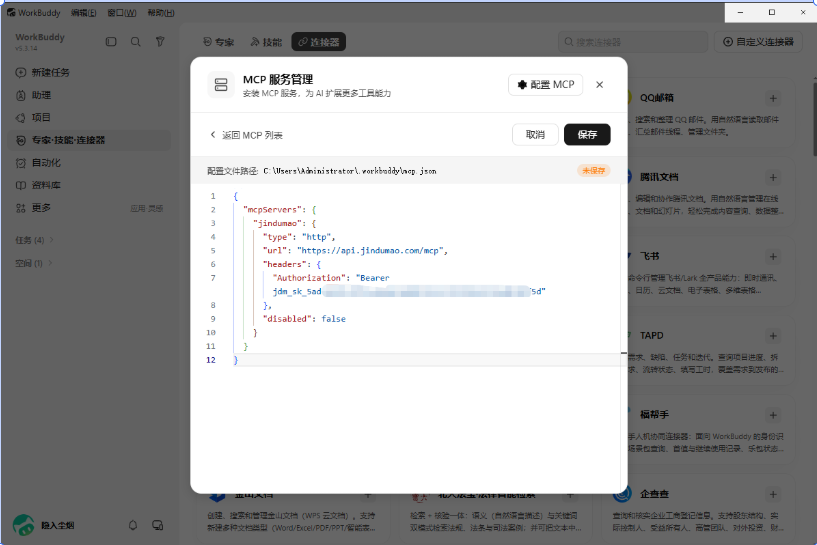Click the 应用 灵感 label beside 更多
Image resolution: width=817 pixels, height=545 pixels.
146,208
